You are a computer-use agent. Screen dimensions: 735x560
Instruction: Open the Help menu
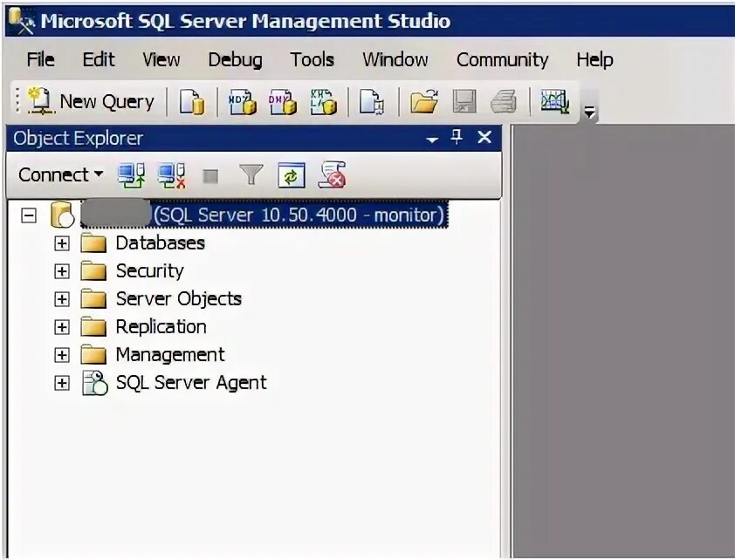tap(594, 60)
